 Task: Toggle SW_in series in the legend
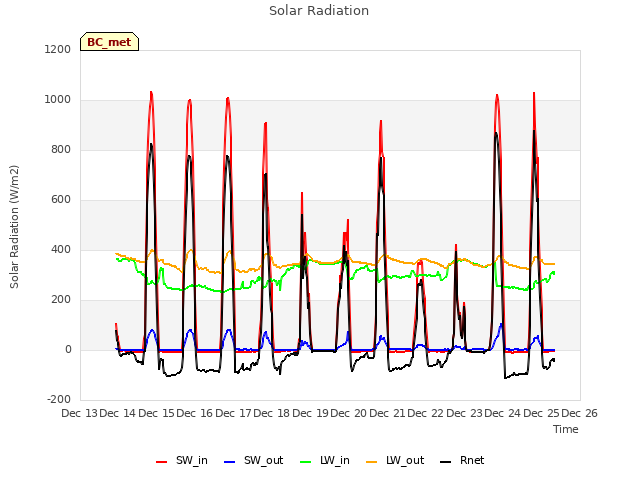[182, 460]
